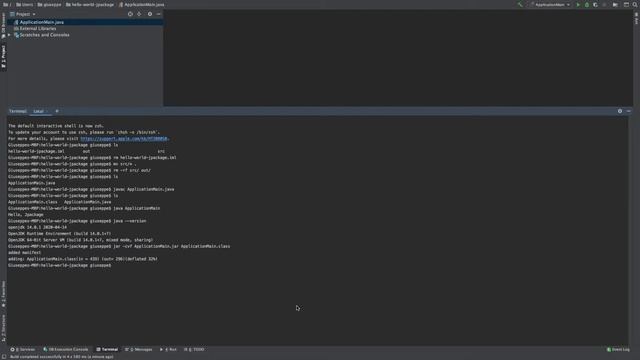
Task: Open the Favorites side tab
Action: [x=4, y=294]
